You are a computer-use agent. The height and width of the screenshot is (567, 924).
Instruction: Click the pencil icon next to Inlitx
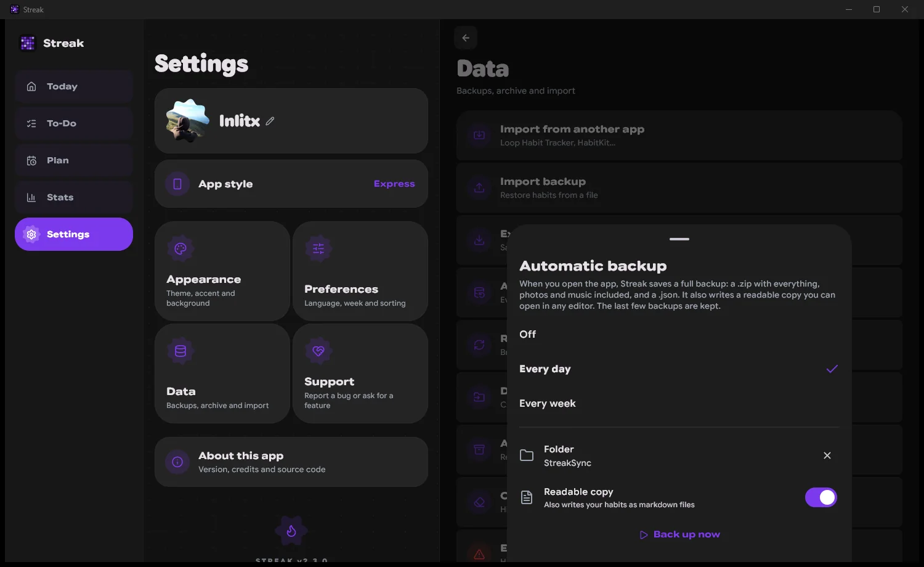tap(270, 121)
